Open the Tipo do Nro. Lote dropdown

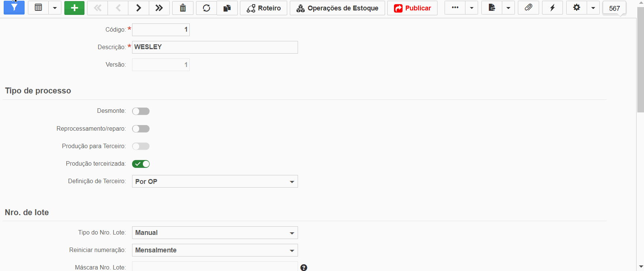pos(215,233)
